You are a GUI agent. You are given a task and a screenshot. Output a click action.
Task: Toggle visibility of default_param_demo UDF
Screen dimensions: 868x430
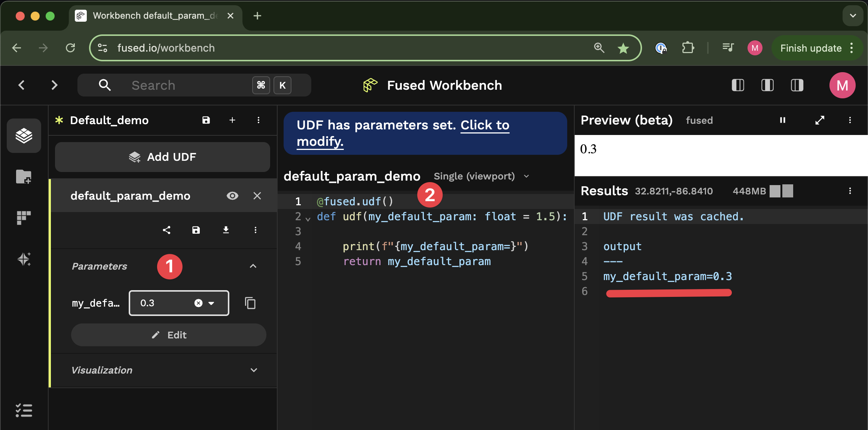232,196
